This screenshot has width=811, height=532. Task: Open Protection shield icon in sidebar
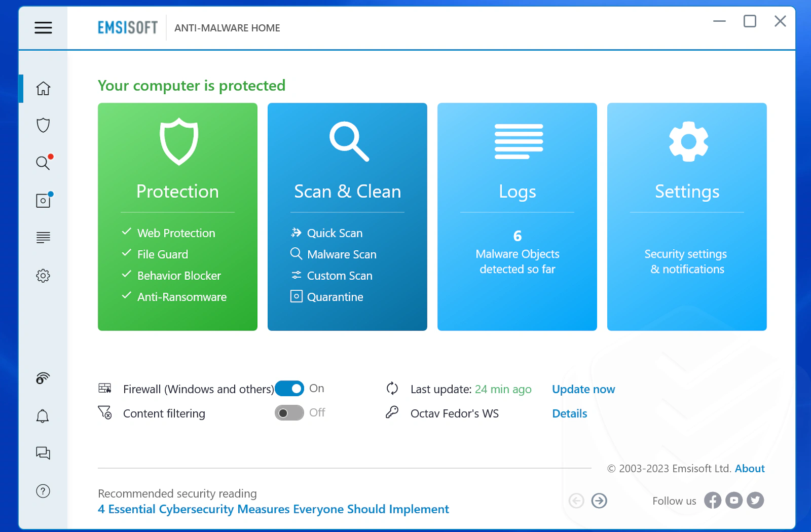(43, 125)
